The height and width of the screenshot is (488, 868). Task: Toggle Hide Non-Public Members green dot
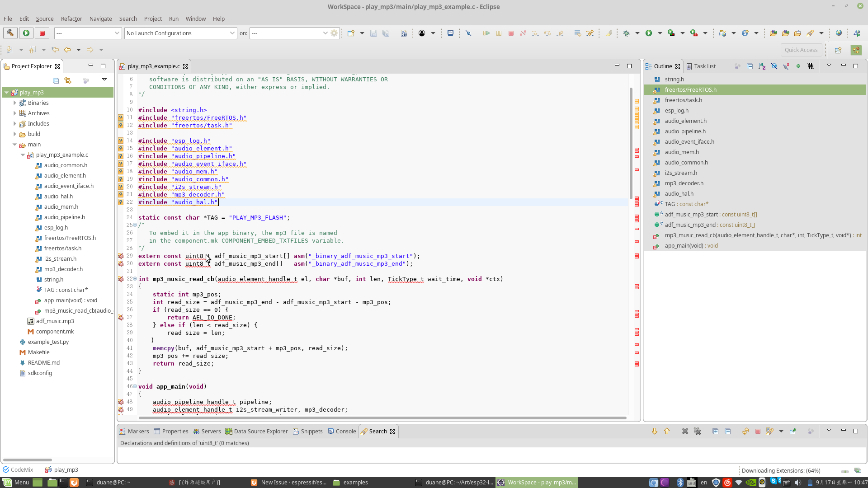click(x=798, y=66)
